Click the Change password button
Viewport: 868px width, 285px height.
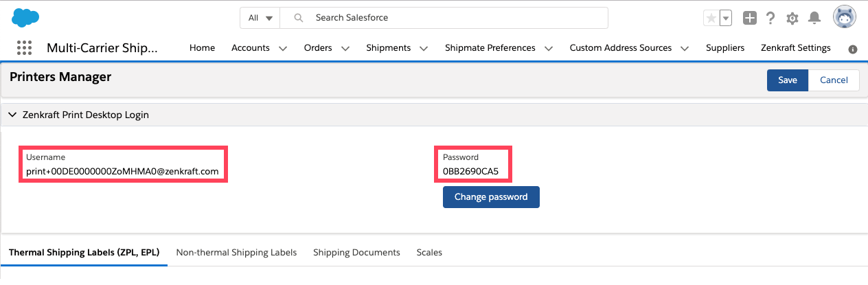tap(491, 197)
